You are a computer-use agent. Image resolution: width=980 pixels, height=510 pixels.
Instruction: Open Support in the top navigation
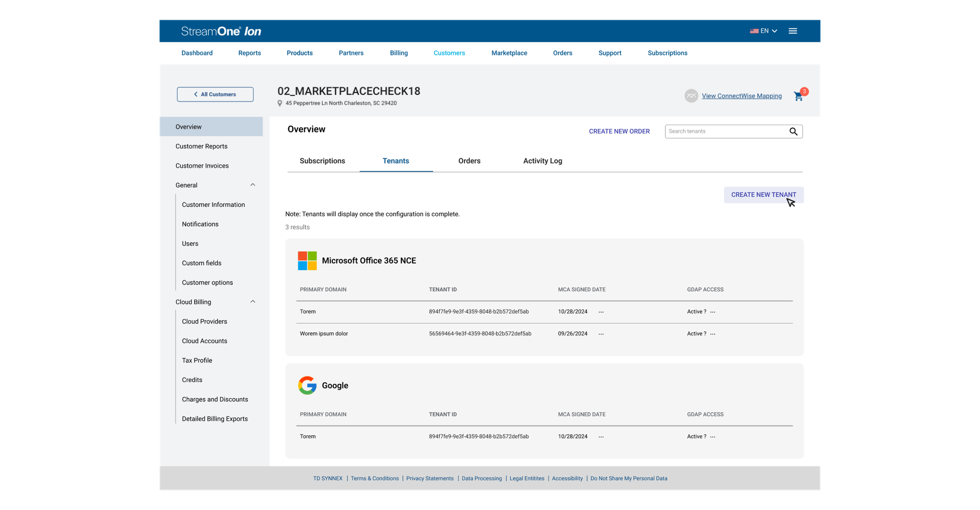click(610, 53)
